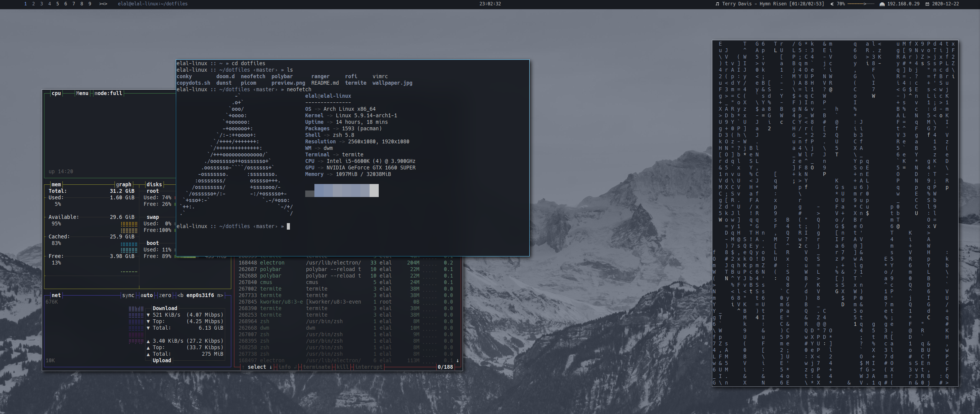Click the 23:02:32 clock in the bar

(490, 4)
